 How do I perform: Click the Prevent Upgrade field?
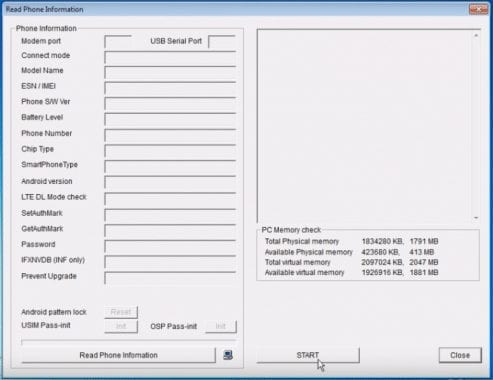(170, 278)
